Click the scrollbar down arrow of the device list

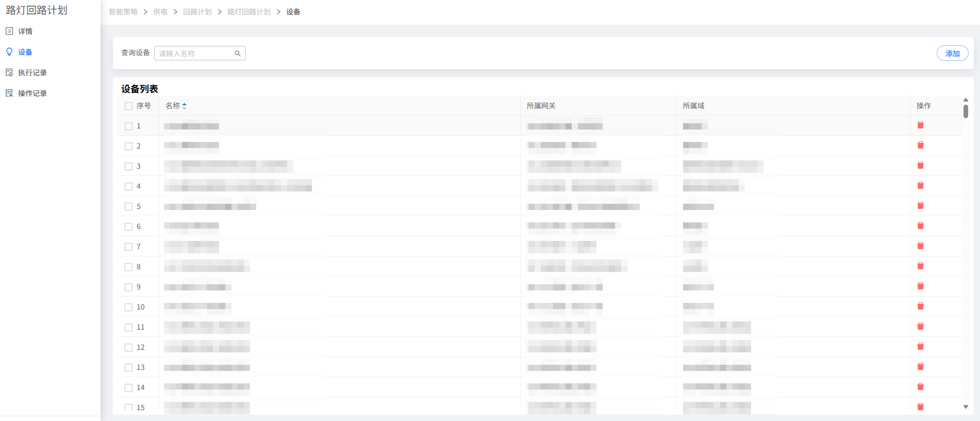pos(966,407)
